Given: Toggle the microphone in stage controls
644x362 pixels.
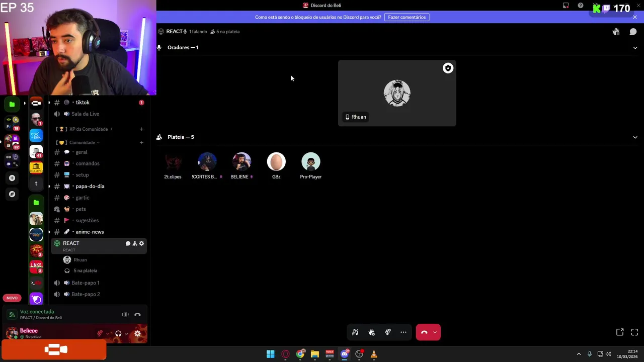Looking at the screenshot, I should coord(388,332).
